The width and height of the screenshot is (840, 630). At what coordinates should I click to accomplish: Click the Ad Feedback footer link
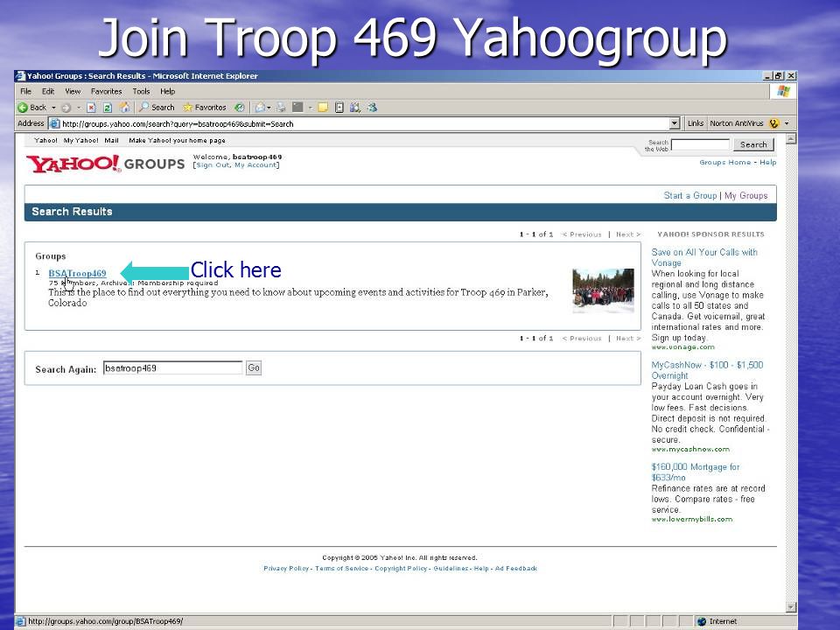click(516, 569)
